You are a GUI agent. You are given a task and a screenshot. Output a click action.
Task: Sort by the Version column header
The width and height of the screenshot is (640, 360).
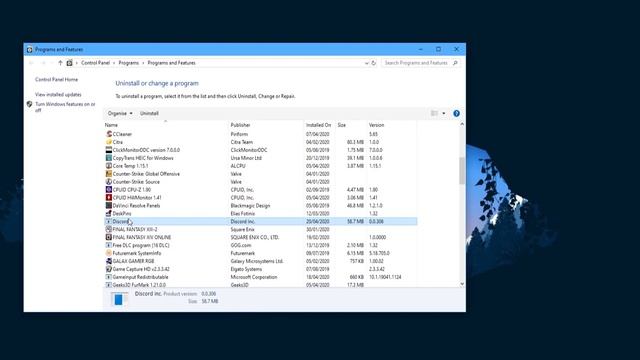(376, 125)
